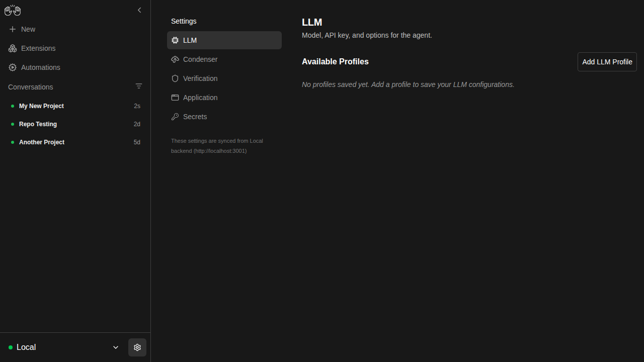Click the "2d" timestamp of Repo Testing
Viewport: 644px width, 362px height.
(x=137, y=124)
